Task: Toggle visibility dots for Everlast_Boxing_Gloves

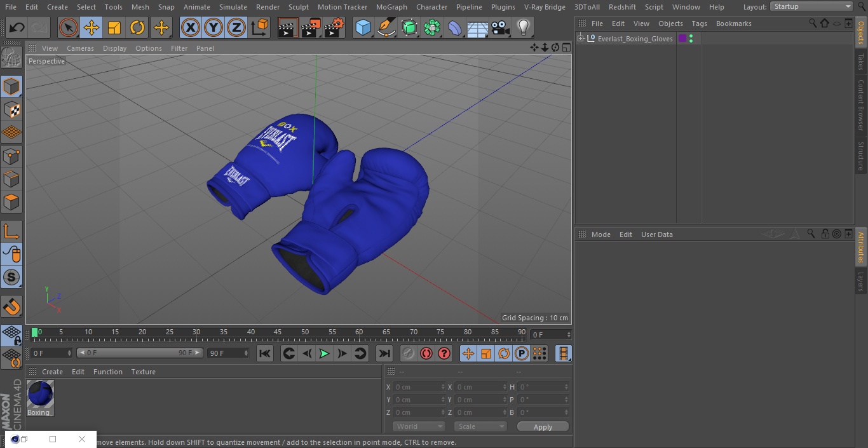Action: pos(691,39)
